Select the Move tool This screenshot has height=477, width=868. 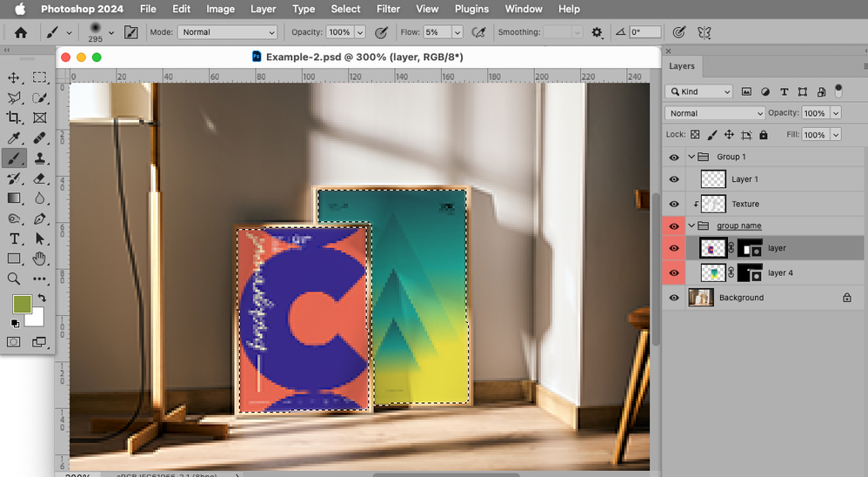[x=14, y=77]
